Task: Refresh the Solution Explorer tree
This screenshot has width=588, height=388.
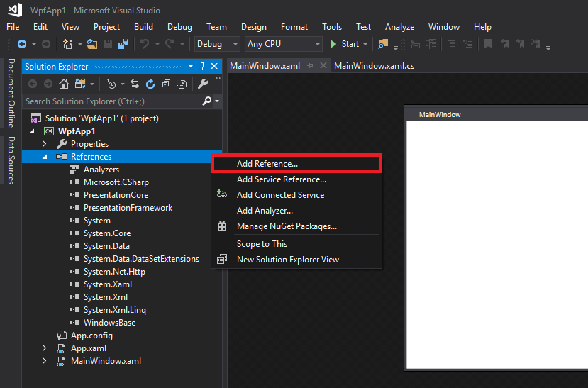Action: pyautogui.click(x=150, y=84)
